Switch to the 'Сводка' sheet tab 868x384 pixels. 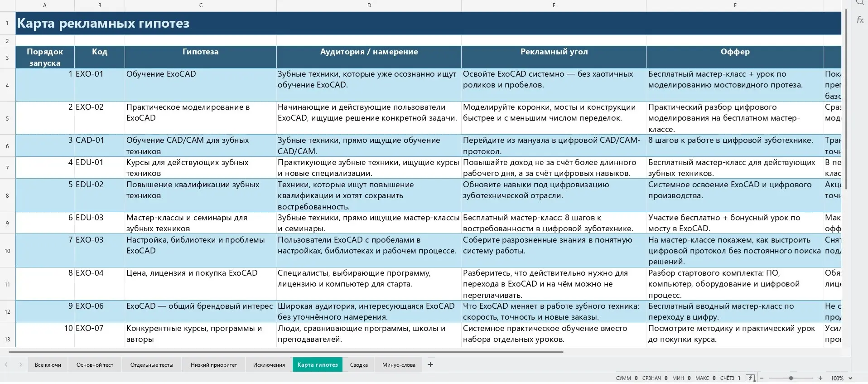tap(359, 365)
